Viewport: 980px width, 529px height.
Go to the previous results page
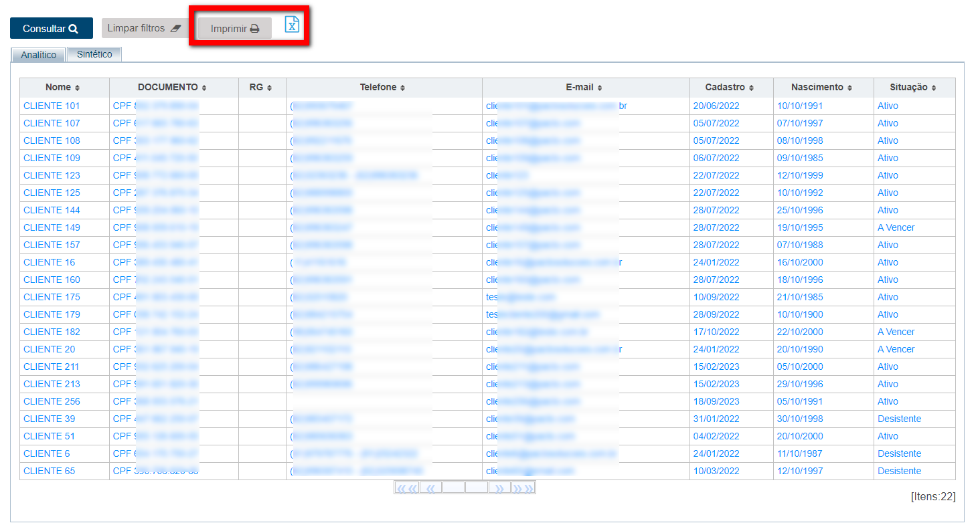[430, 488]
